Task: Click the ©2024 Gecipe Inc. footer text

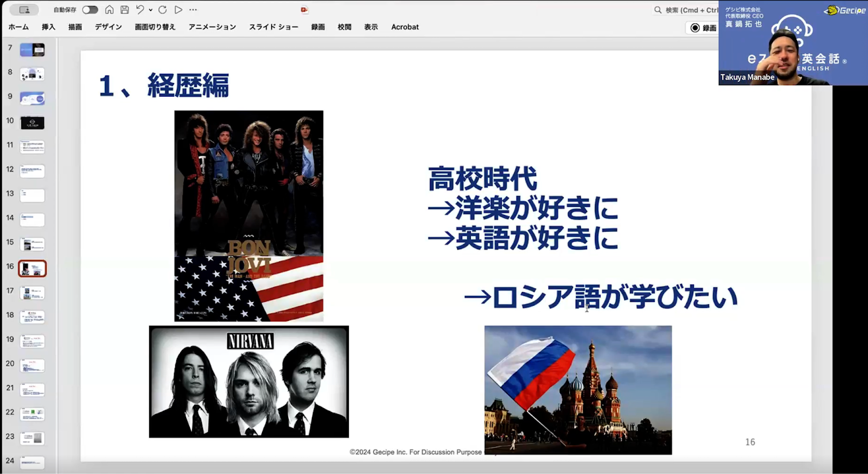Action: 416,452
